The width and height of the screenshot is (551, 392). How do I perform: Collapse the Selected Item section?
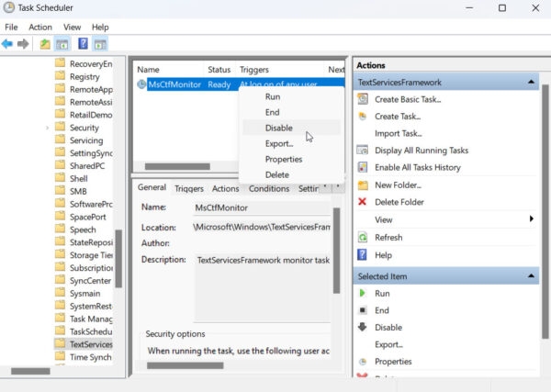(531, 275)
